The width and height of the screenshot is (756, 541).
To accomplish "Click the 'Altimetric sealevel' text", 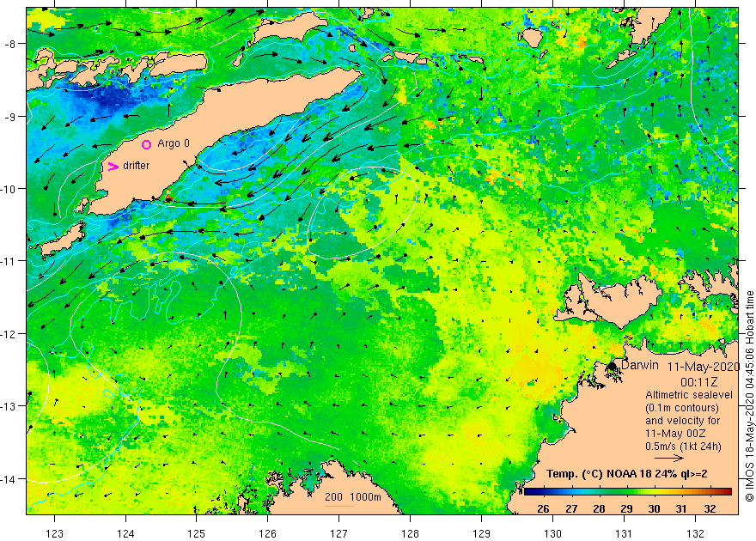I will [689, 395].
